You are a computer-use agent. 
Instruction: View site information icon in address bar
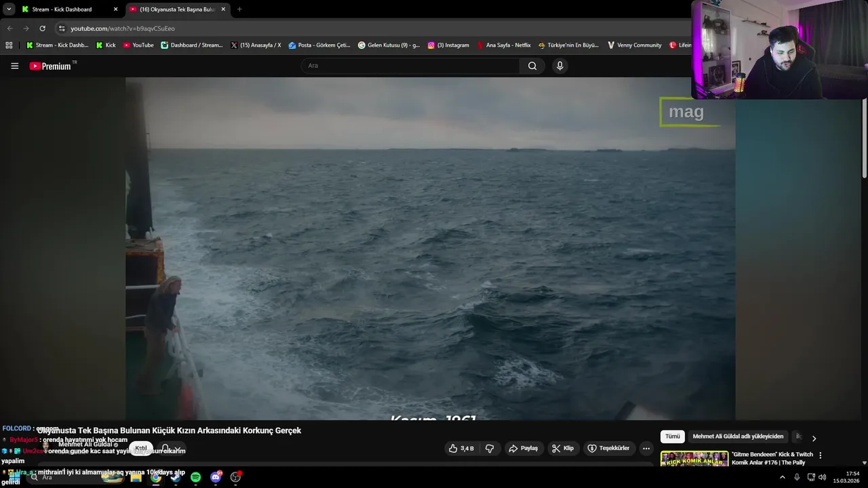click(62, 28)
